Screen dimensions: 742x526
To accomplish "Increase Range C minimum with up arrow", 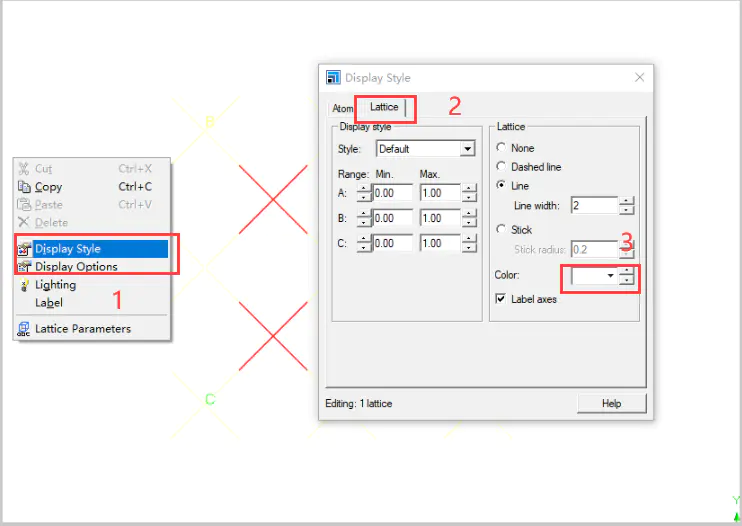I will [363, 238].
